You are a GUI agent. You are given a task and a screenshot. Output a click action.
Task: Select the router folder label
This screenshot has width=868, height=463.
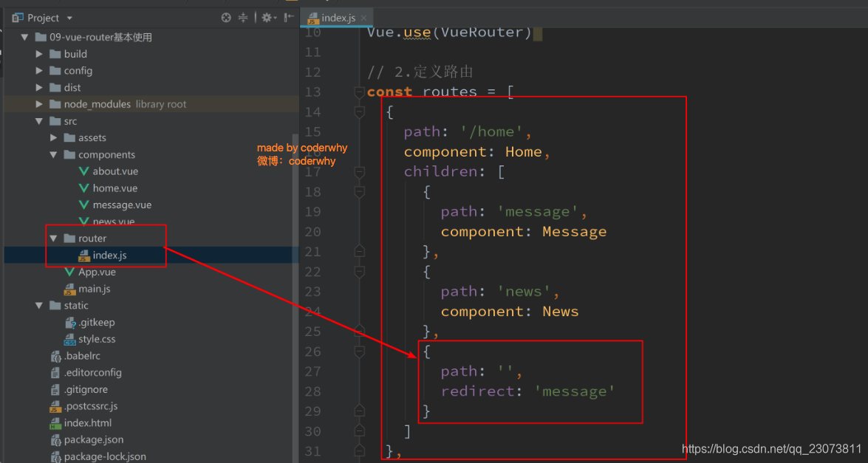(x=92, y=239)
